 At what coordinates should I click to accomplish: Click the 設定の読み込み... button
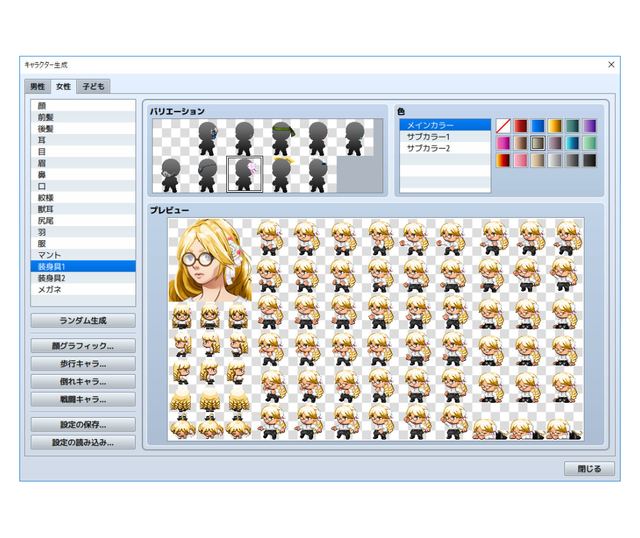click(83, 442)
